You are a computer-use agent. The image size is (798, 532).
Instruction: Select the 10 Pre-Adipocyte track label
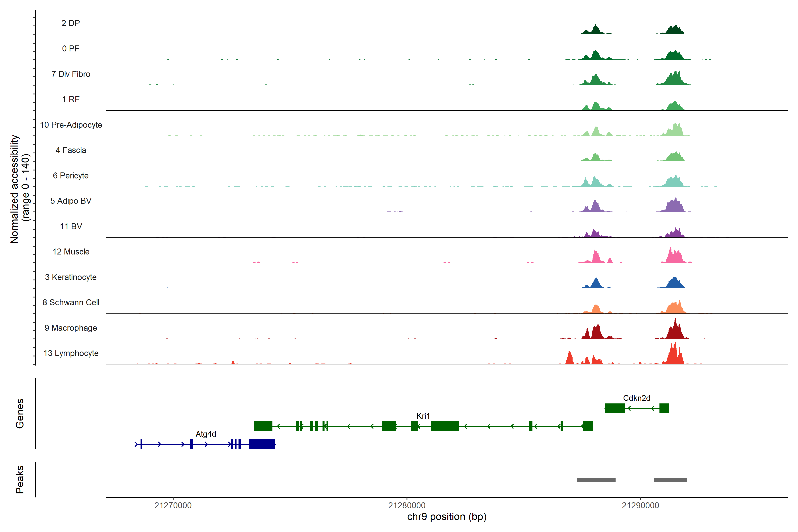(71, 125)
